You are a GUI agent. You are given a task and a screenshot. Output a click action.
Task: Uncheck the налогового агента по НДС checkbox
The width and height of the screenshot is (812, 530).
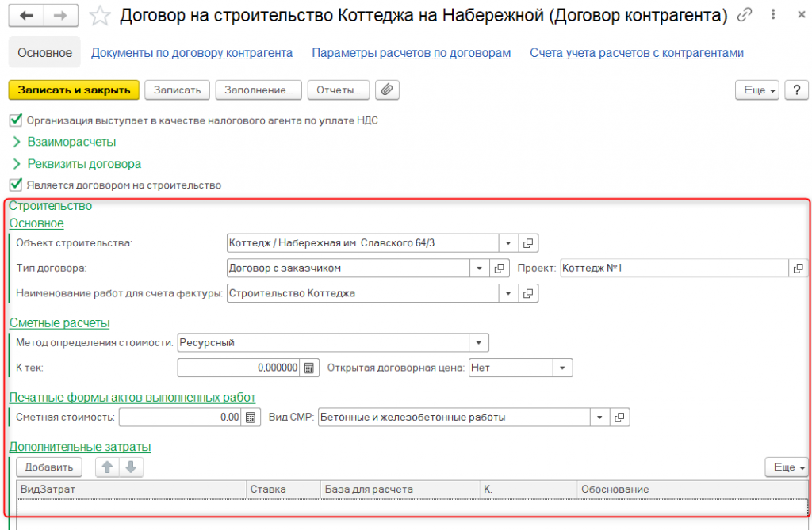(x=15, y=120)
